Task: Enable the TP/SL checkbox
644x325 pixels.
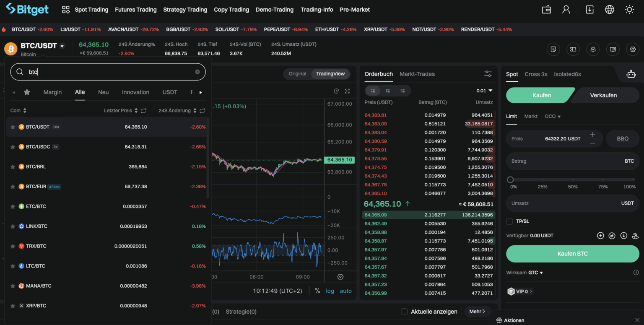Action: pyautogui.click(x=509, y=221)
